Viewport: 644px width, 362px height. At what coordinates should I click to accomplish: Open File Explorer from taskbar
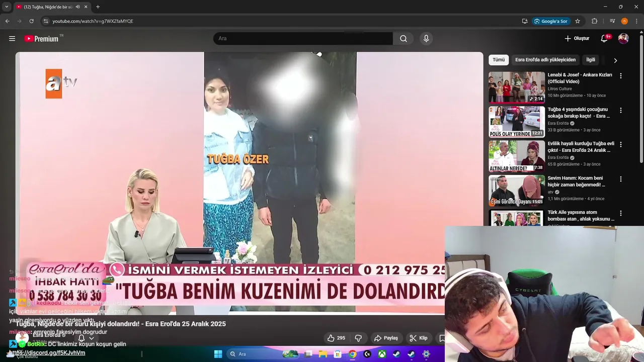click(x=323, y=354)
